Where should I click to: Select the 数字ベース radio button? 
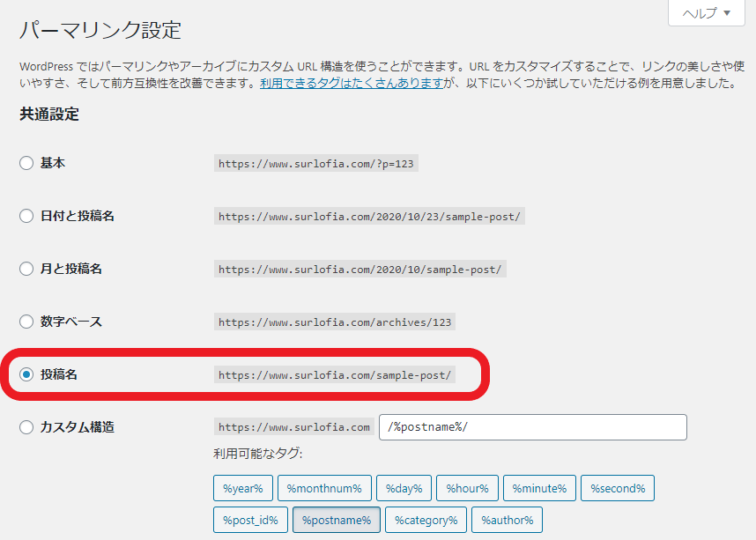[x=26, y=322]
